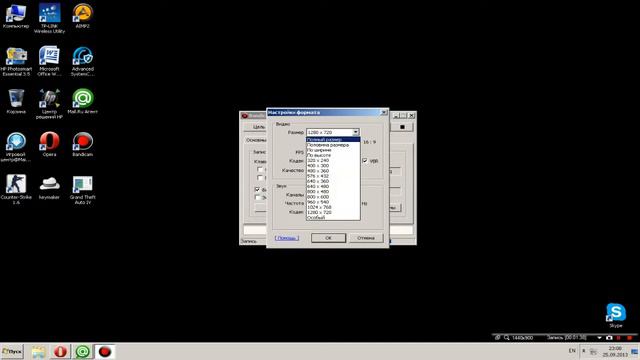The width and height of the screenshot is (640, 360).
Task: Pick 1024 x 768 from the list
Action: 333,207
